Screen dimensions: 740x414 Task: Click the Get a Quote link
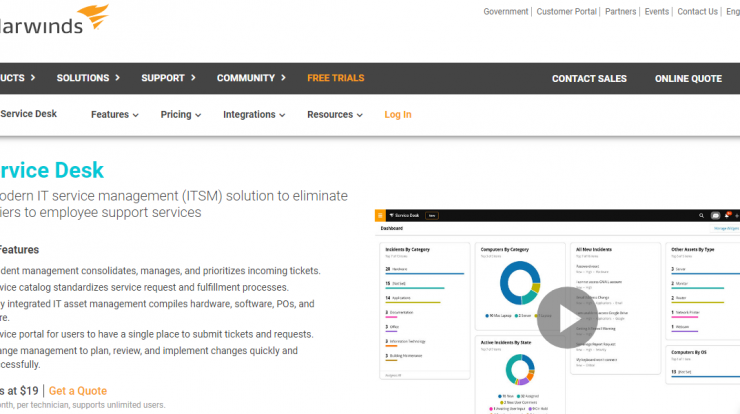(78, 391)
